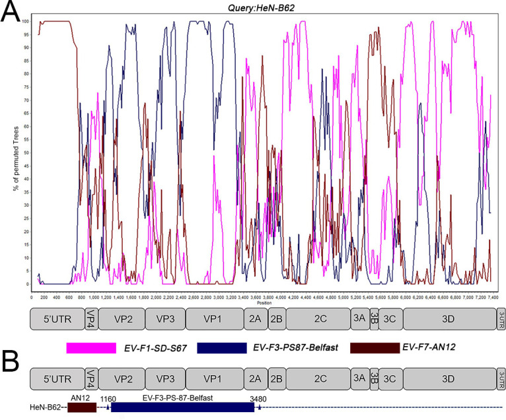Click the '% of permuted Trees' axis label
Screen dimensions: 506x420
(x=15, y=158)
